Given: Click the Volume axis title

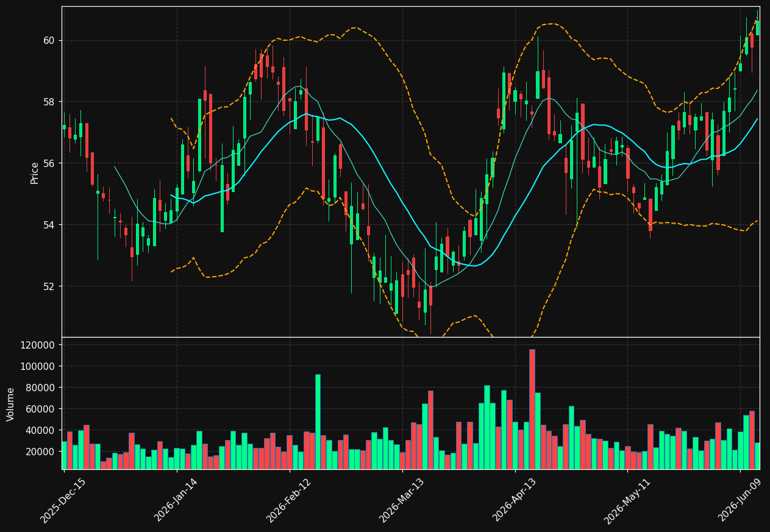Looking at the screenshot, I should [11, 404].
